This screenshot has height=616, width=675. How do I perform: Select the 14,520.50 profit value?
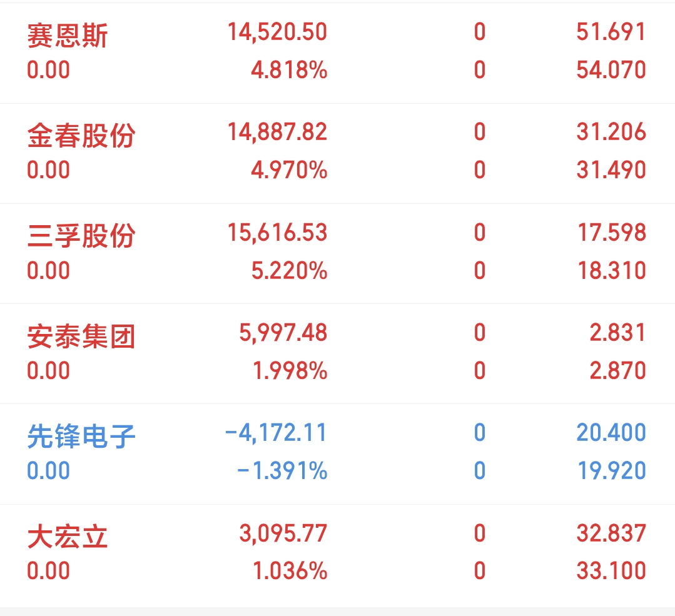pyautogui.click(x=277, y=33)
